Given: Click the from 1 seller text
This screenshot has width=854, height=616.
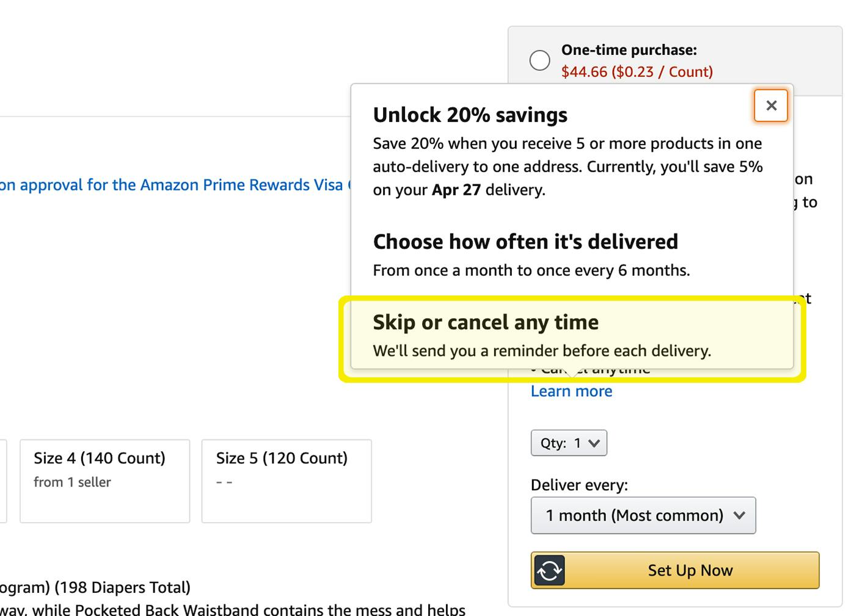Looking at the screenshot, I should coord(72,482).
